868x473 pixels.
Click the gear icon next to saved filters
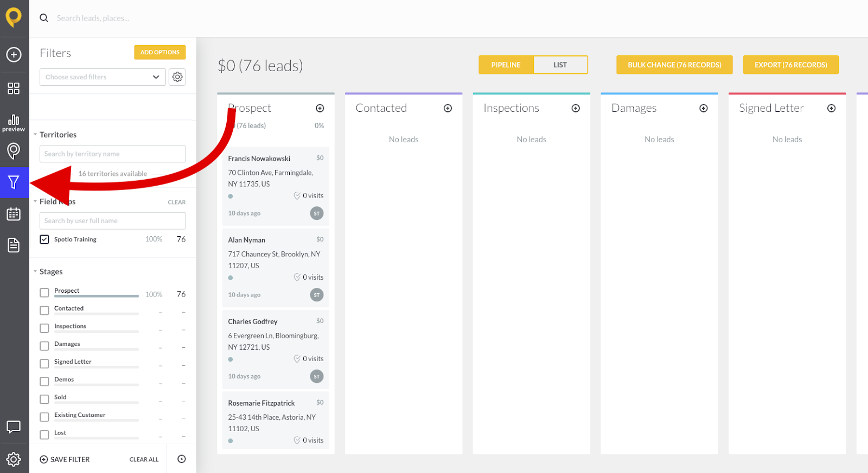click(177, 77)
